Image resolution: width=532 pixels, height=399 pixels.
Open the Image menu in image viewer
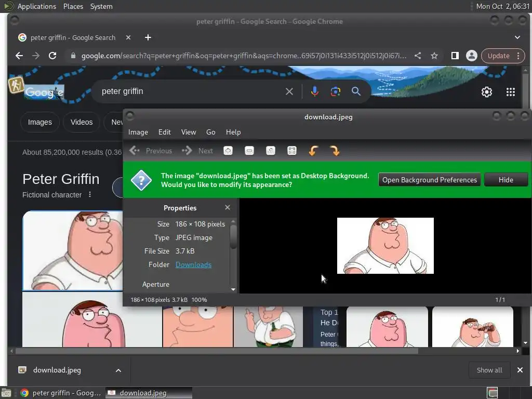pyautogui.click(x=138, y=132)
